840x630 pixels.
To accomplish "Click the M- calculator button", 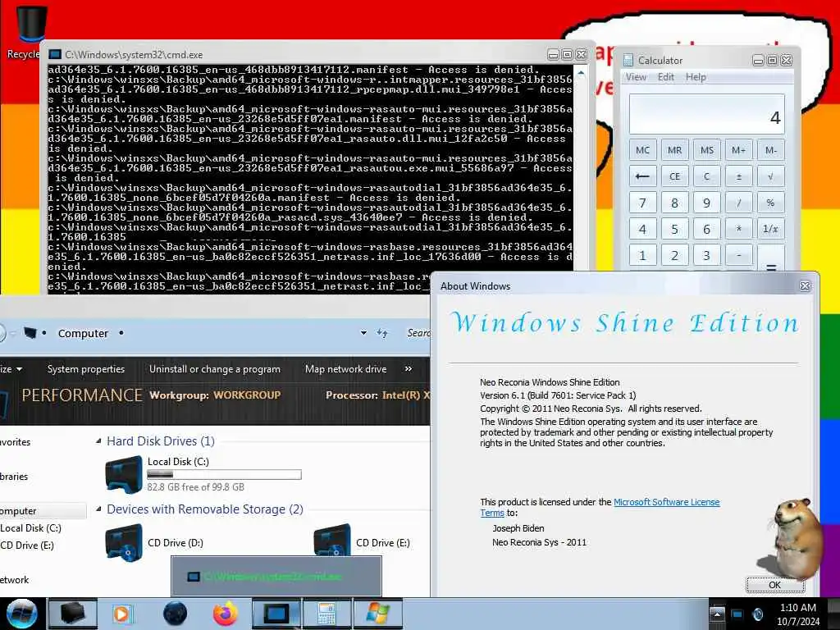I will pyautogui.click(x=771, y=150).
